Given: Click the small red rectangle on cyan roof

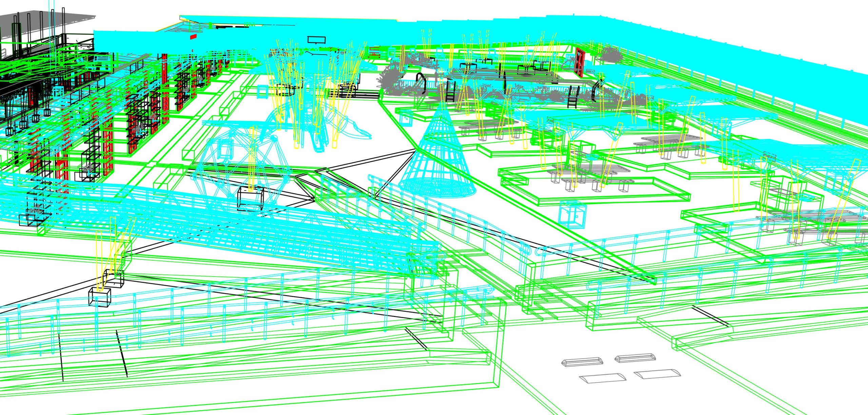Looking at the screenshot, I should coord(193,37).
